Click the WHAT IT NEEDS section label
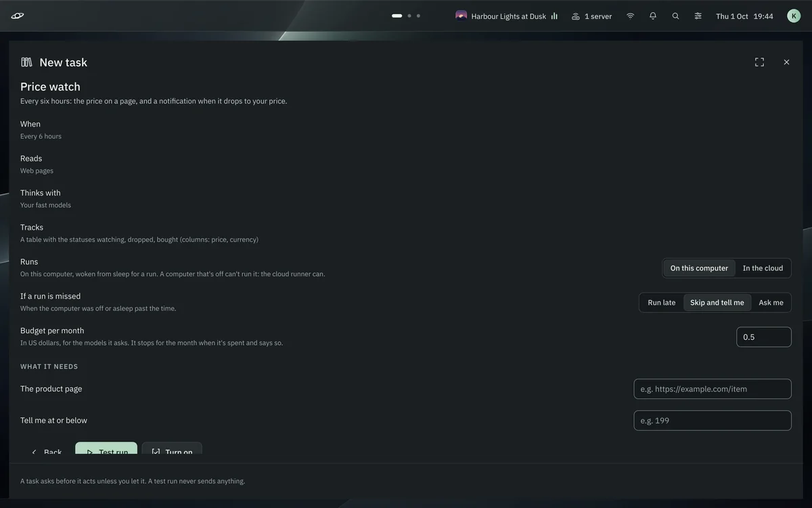Screen dimensions: 812x508 pyautogui.click(x=49, y=366)
